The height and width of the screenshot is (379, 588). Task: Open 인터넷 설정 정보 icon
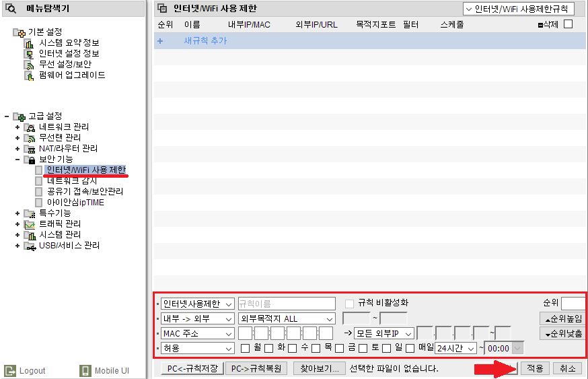[29, 55]
